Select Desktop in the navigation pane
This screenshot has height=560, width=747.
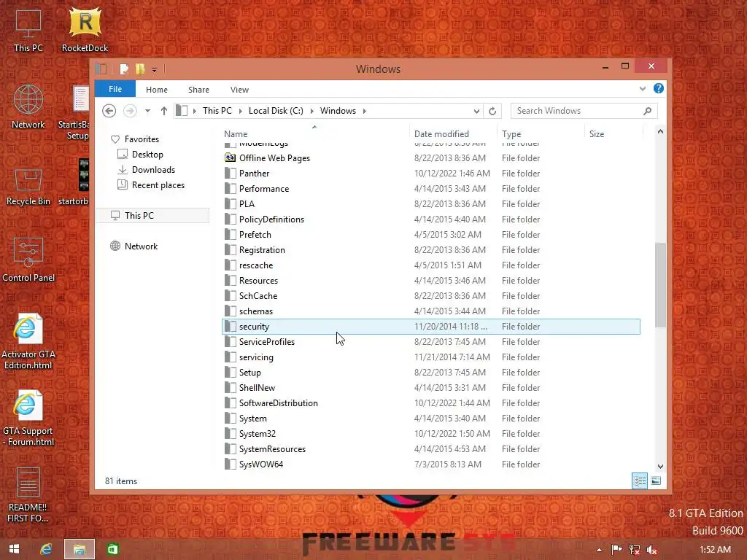[147, 155]
